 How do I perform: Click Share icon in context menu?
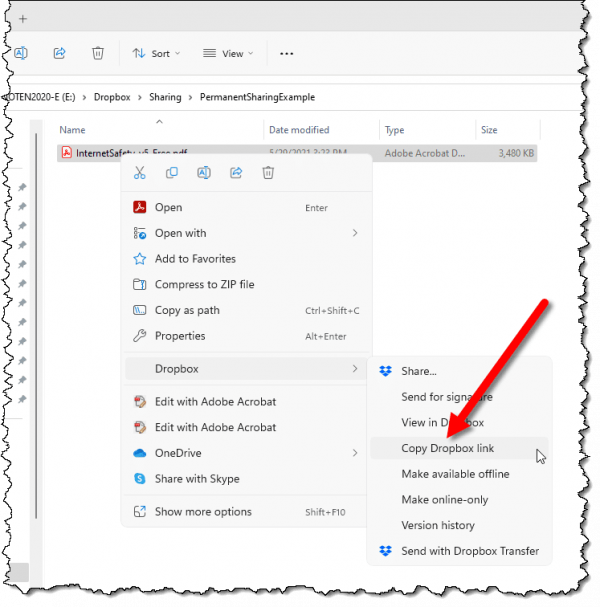click(x=236, y=173)
